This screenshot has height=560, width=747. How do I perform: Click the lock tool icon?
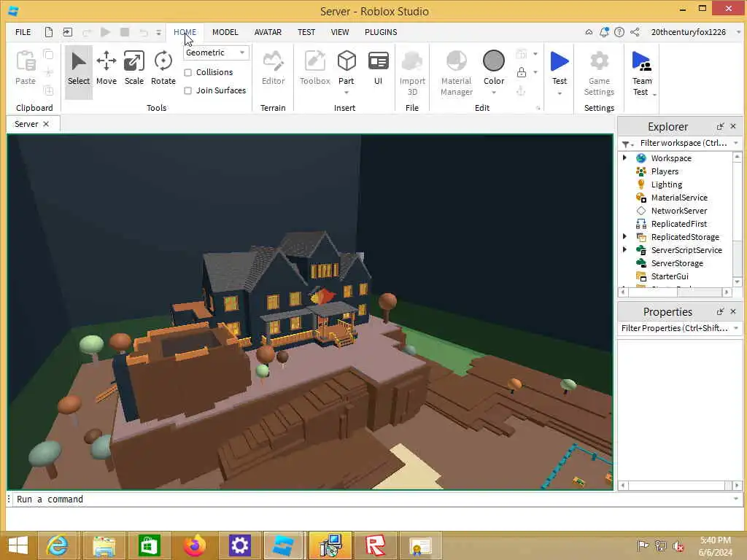coord(521,72)
